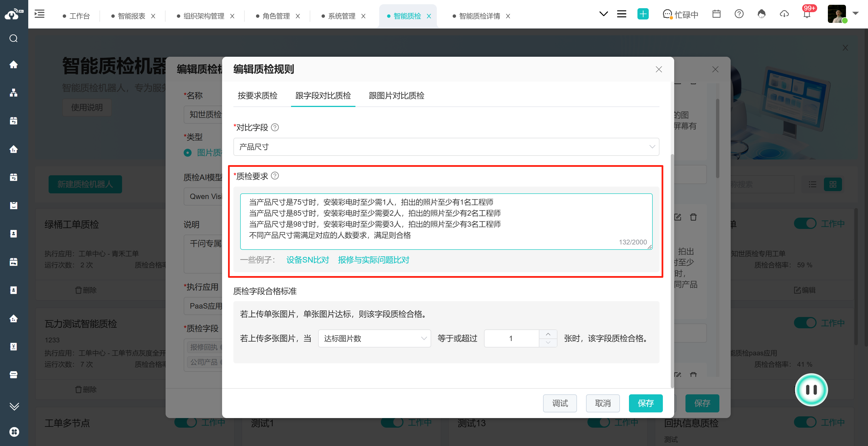Viewport: 868px width, 446px height.
Task: Open the four-dot apps icon in the sidebar
Action: (14, 432)
